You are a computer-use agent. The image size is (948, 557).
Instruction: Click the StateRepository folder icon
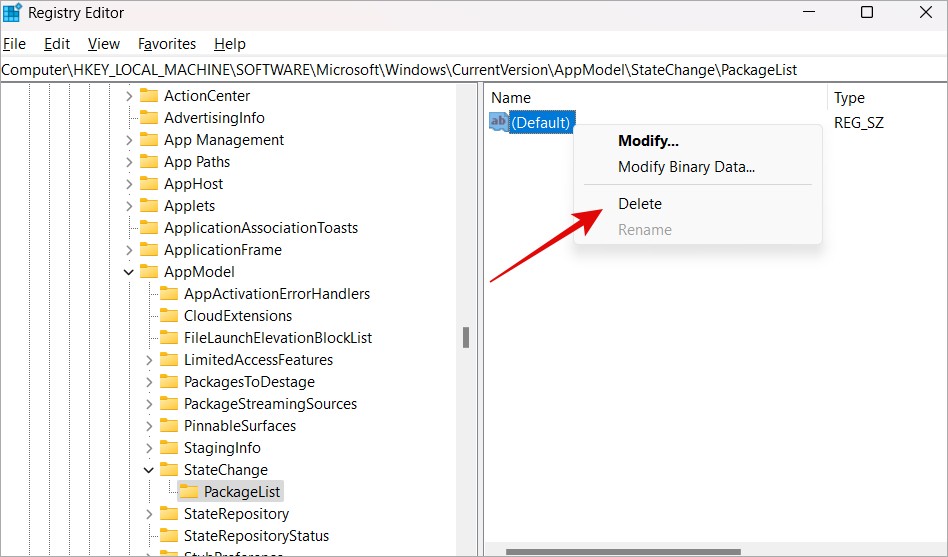point(169,513)
